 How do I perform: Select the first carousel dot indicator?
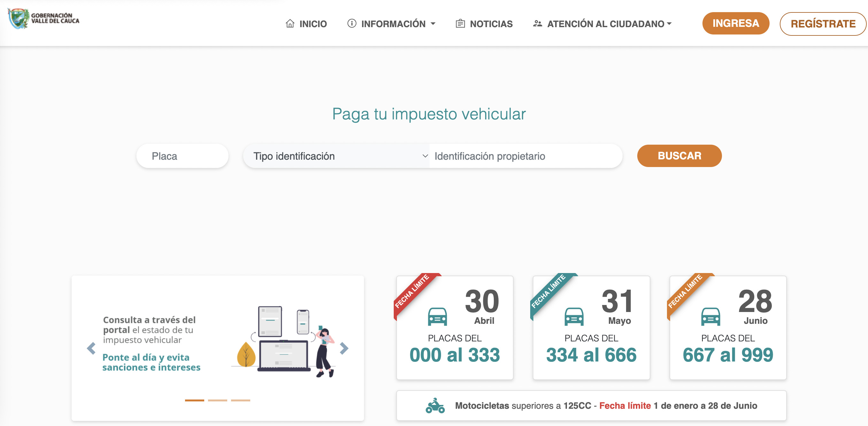point(194,401)
